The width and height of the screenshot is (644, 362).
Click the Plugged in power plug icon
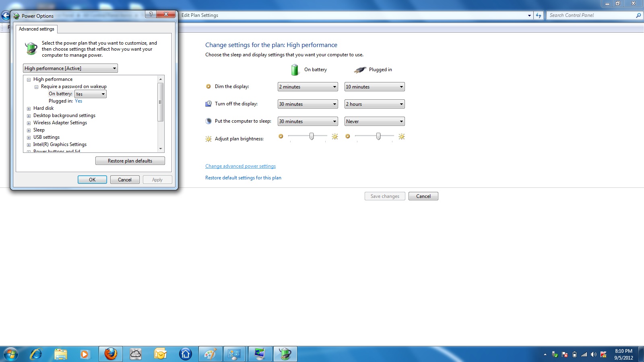point(360,70)
